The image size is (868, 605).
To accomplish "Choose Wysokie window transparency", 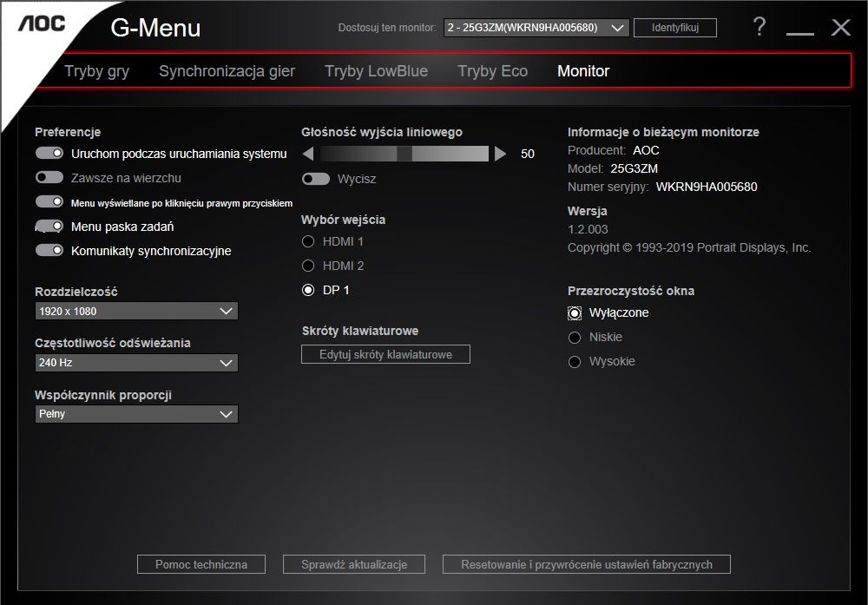I will coord(575,361).
